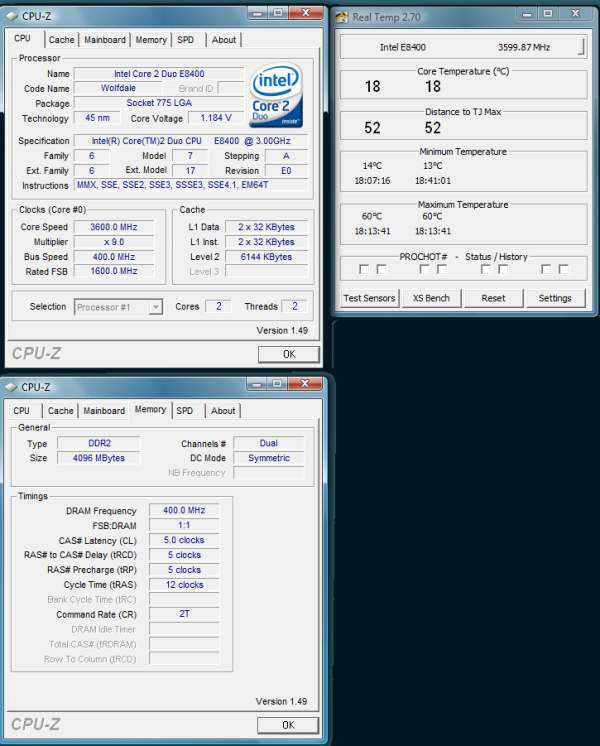Click the Bus Speed value '400.0 MHz'
600x746 pixels.
pos(114,257)
